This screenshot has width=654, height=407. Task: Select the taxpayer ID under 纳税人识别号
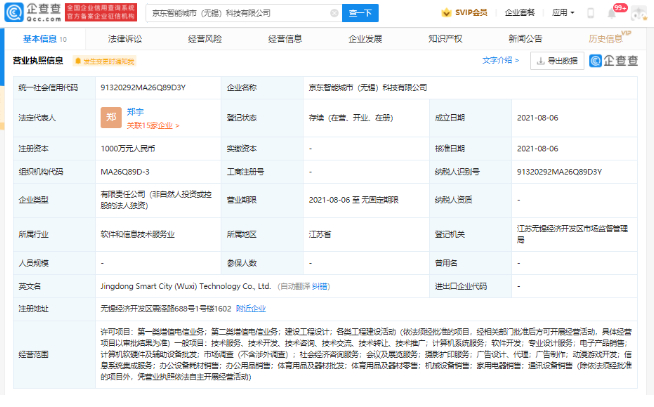(559, 172)
